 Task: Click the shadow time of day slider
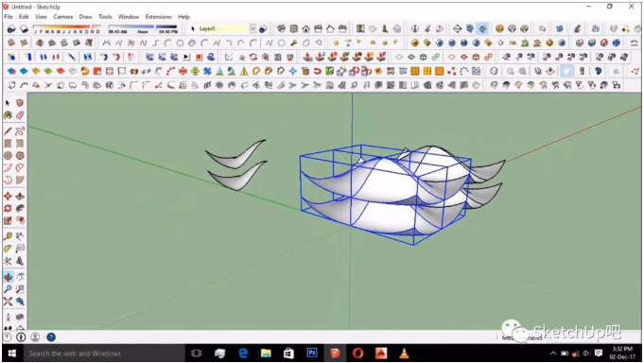(143, 28)
